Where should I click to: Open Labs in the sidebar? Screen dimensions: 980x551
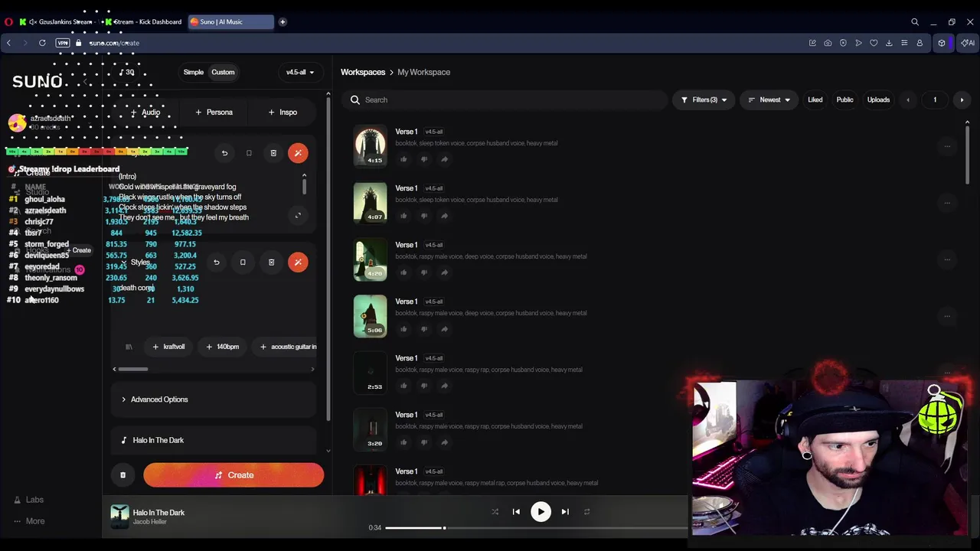point(28,500)
